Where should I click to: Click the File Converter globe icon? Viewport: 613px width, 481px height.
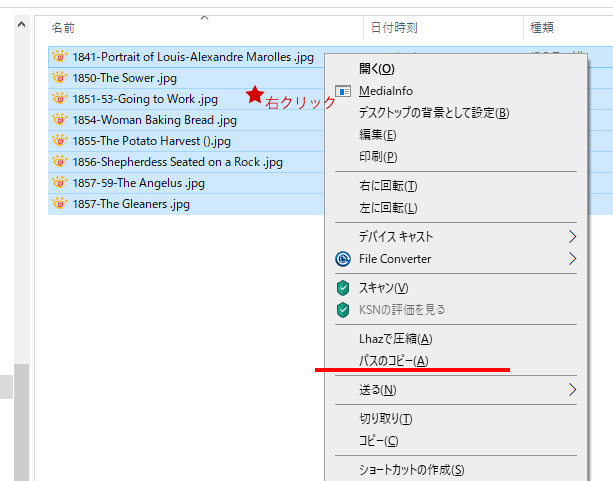pos(343,259)
